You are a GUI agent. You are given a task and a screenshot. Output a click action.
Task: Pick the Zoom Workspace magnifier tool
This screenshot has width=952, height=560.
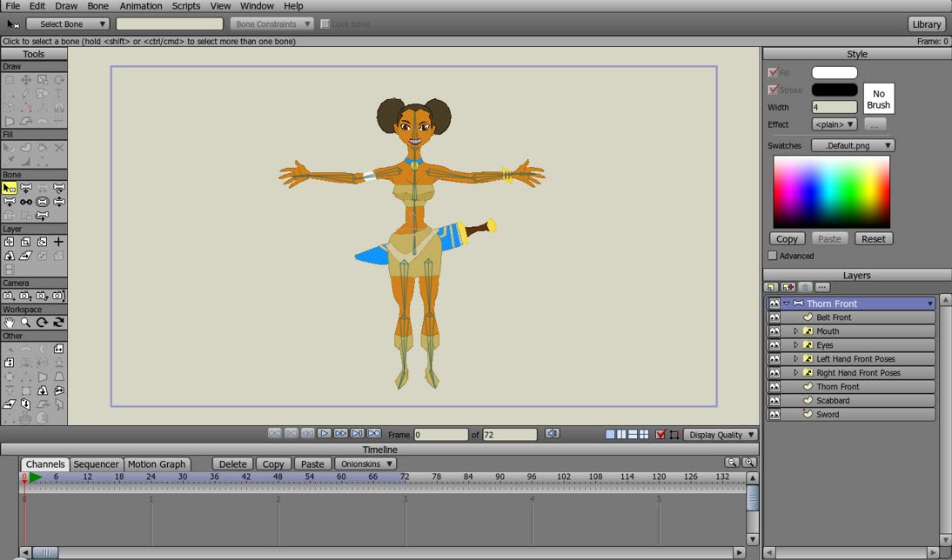click(x=26, y=323)
